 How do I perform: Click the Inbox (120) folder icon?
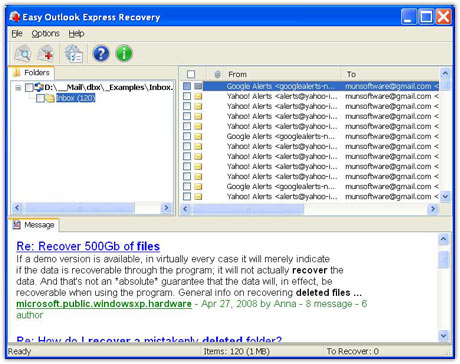[x=50, y=98]
